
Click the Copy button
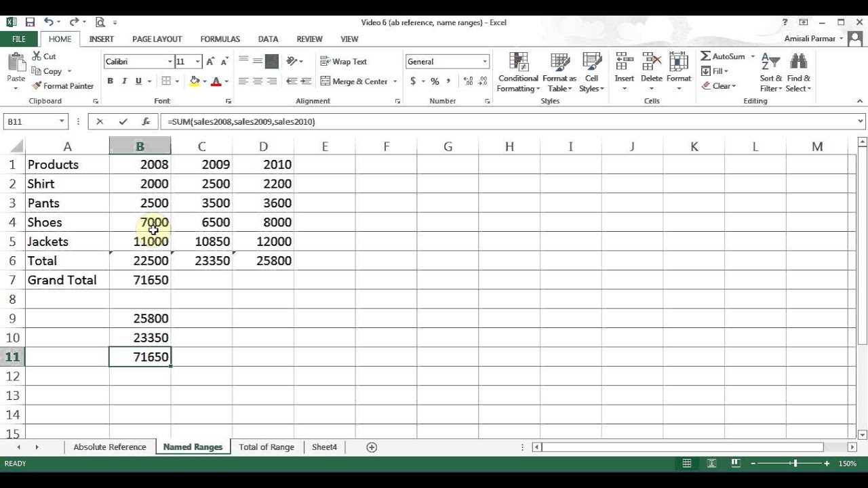coord(47,71)
